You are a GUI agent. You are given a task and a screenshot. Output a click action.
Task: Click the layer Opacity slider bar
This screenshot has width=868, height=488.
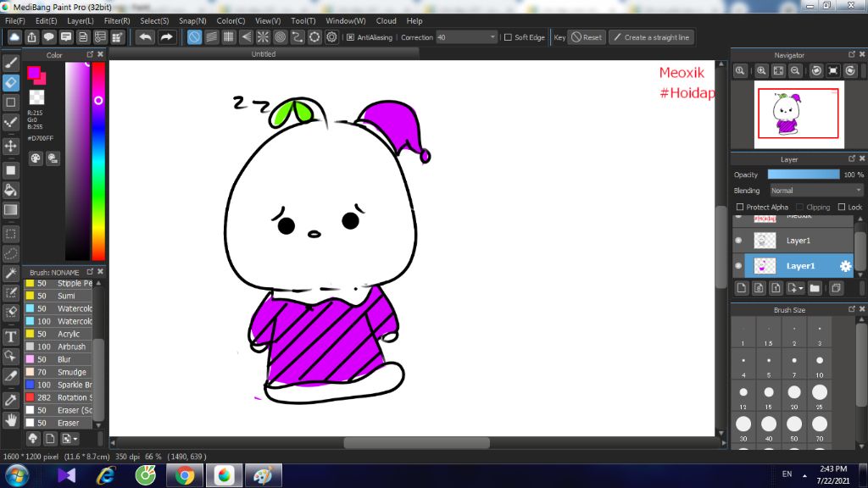[x=803, y=175]
